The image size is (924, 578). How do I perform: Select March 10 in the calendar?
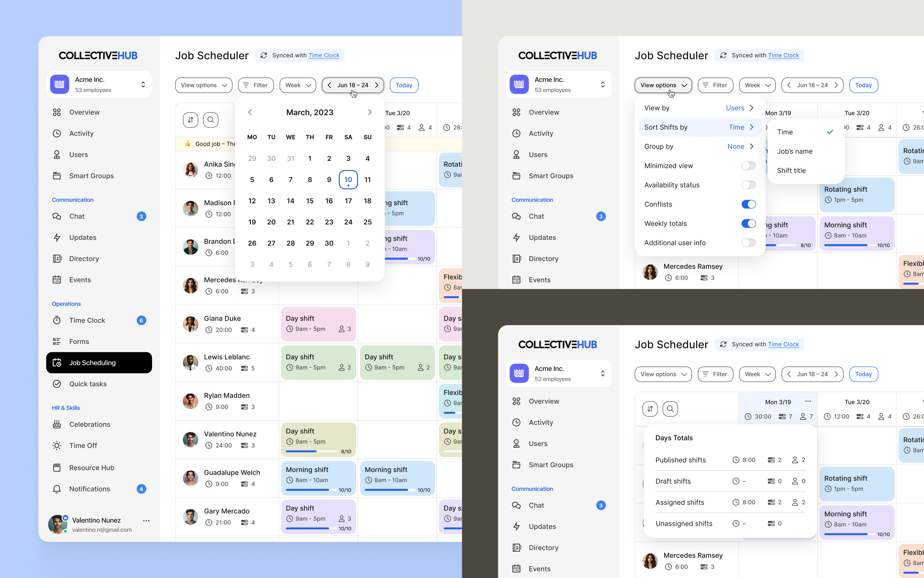click(x=348, y=180)
